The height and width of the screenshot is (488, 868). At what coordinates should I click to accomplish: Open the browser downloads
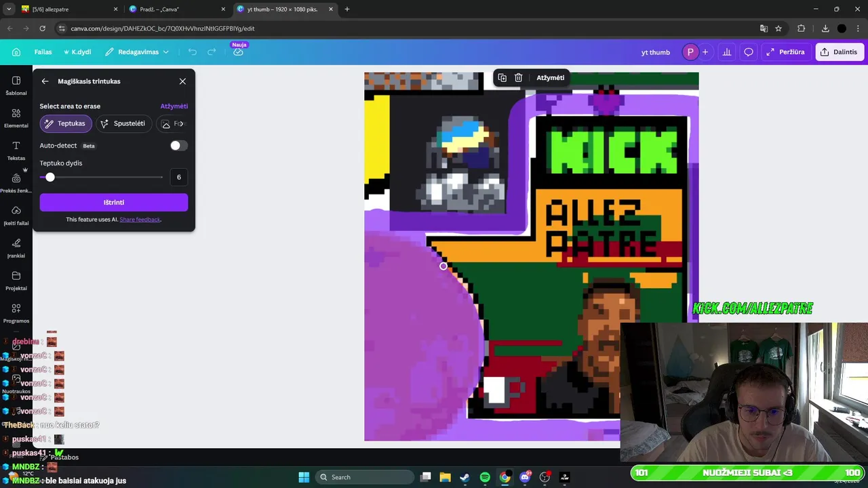825,28
